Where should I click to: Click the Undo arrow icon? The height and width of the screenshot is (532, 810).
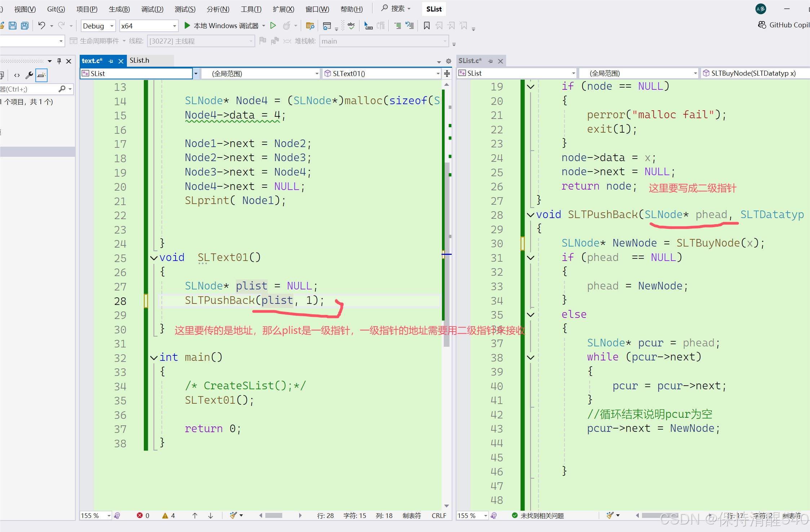[42, 26]
